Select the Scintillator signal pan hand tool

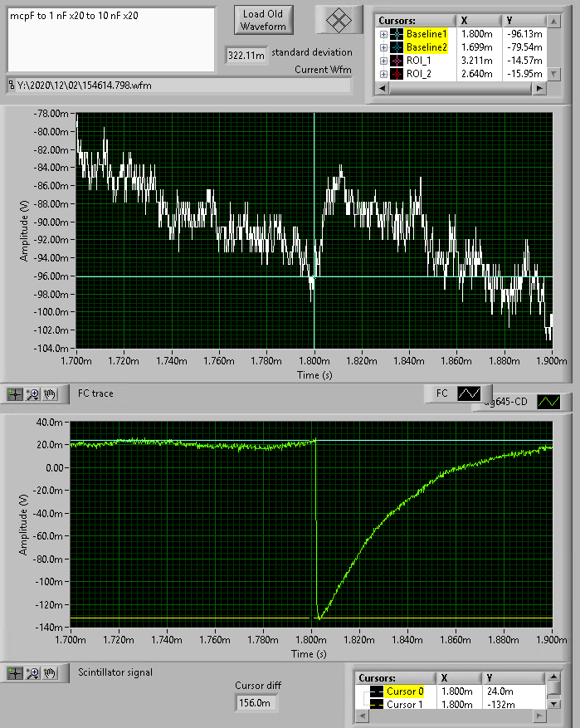50,672
